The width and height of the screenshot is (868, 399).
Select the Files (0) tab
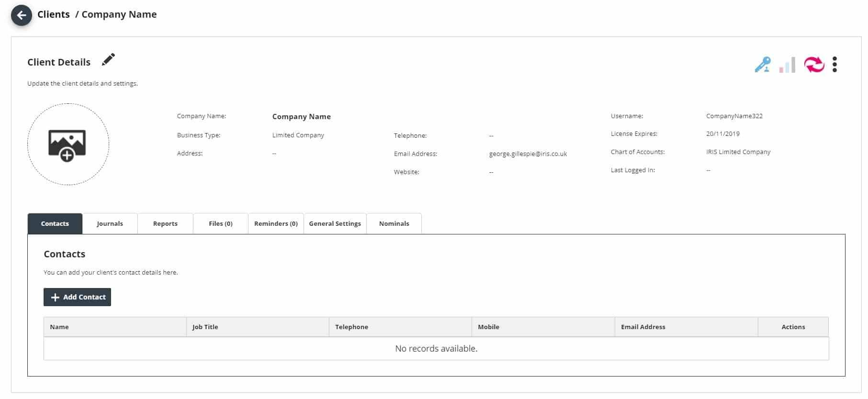220,223
